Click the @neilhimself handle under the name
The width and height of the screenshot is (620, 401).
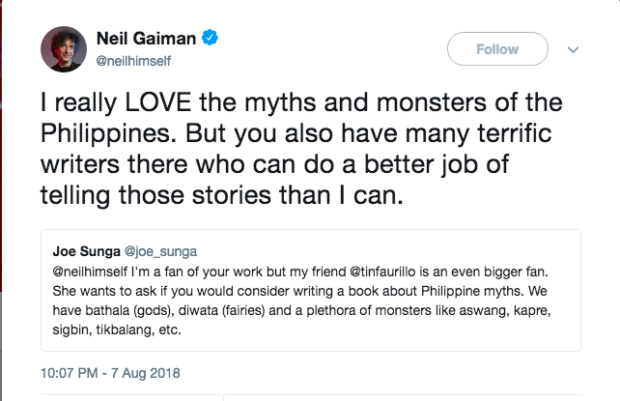click(134, 60)
